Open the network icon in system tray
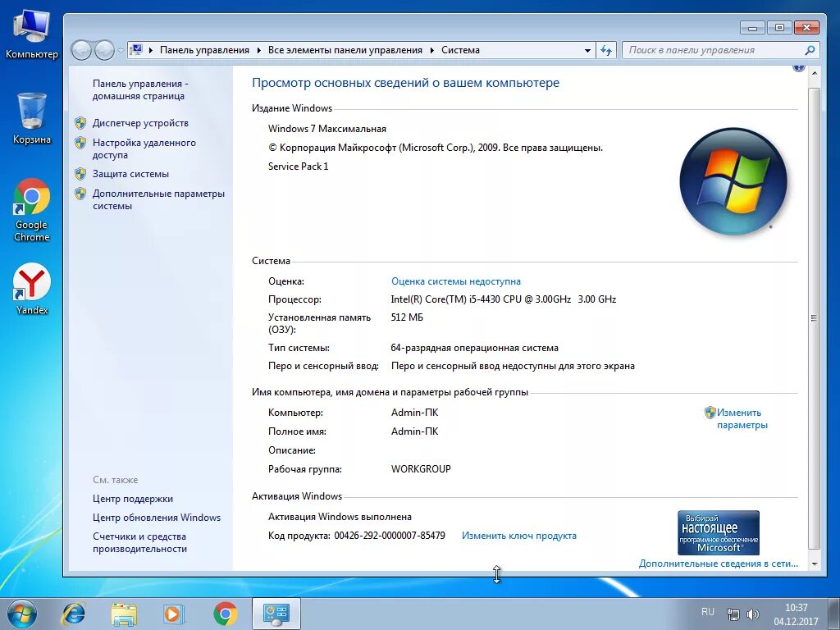The height and width of the screenshot is (630, 840). click(x=733, y=612)
